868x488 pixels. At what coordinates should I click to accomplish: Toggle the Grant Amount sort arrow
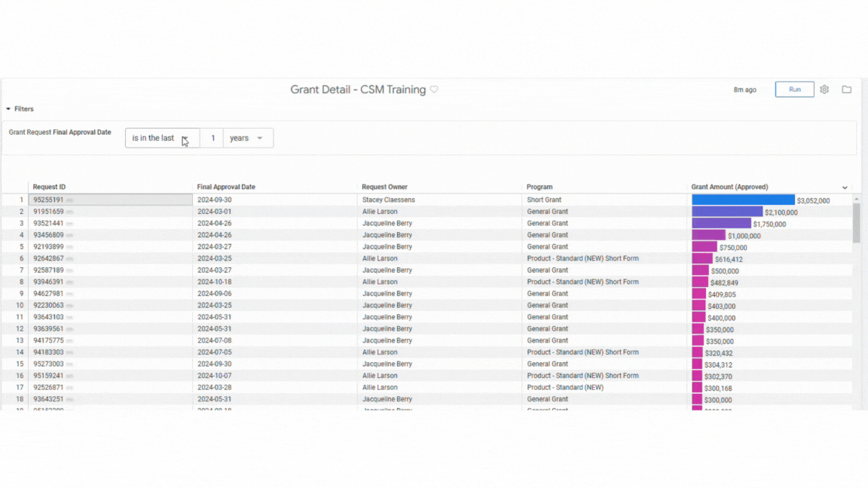pos(845,188)
